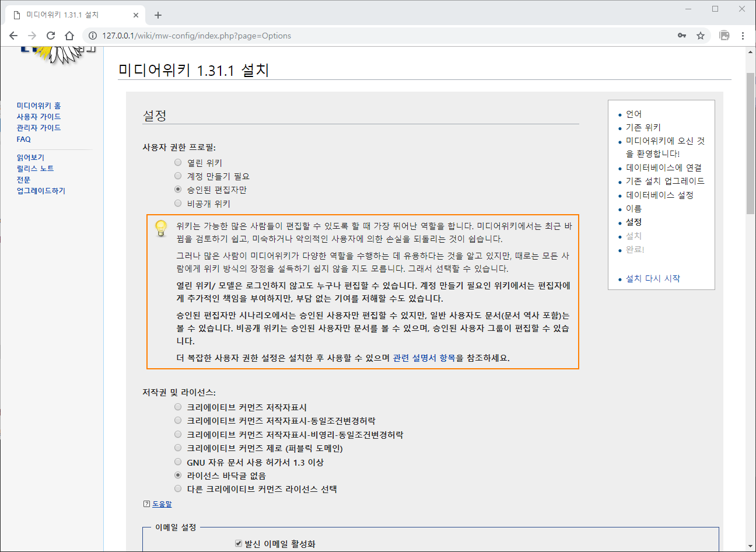Open saved passwords key icon
Image resolution: width=756 pixels, height=552 pixels.
pyautogui.click(x=682, y=36)
